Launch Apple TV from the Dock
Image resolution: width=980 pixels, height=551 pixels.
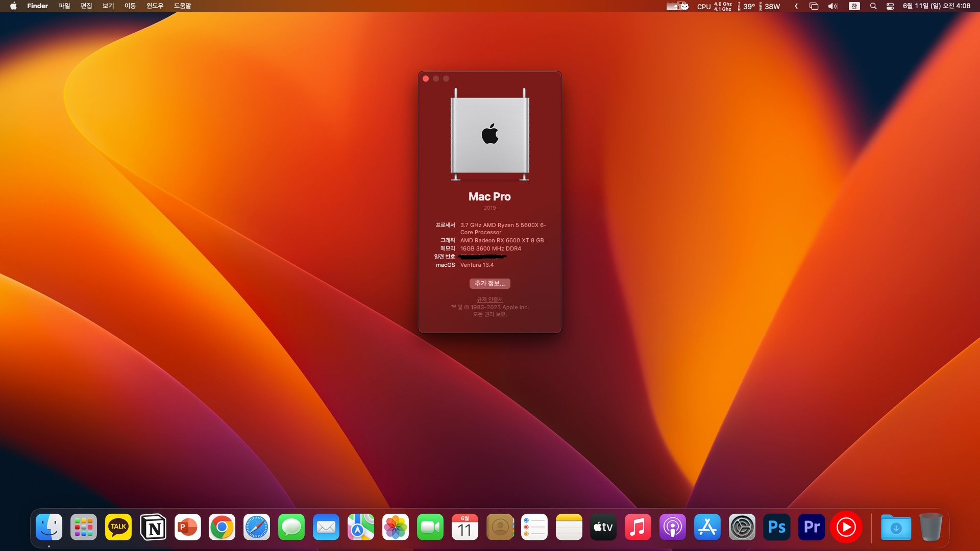pos(603,527)
